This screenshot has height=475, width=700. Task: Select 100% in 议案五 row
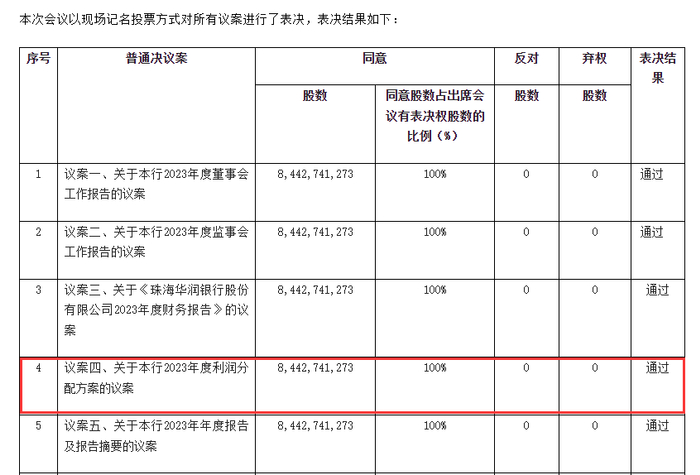(435, 426)
